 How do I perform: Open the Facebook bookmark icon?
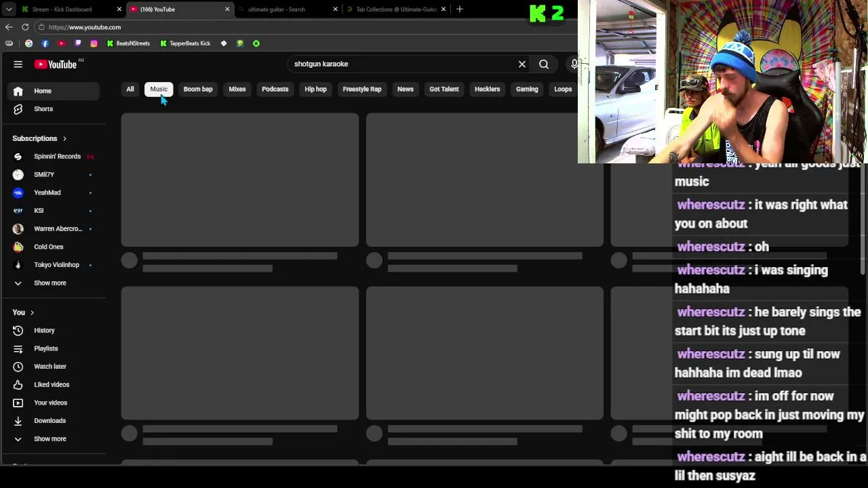(x=45, y=43)
